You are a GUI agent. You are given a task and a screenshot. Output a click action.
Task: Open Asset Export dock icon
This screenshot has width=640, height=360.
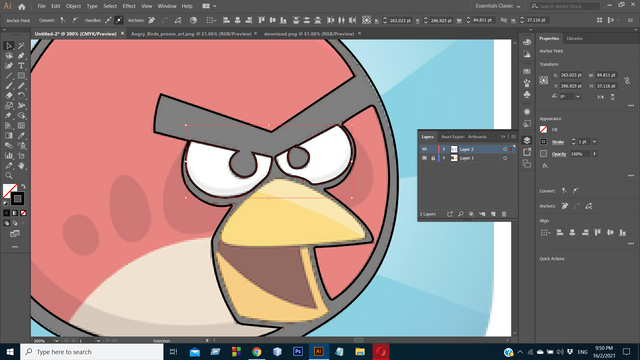click(x=527, y=152)
